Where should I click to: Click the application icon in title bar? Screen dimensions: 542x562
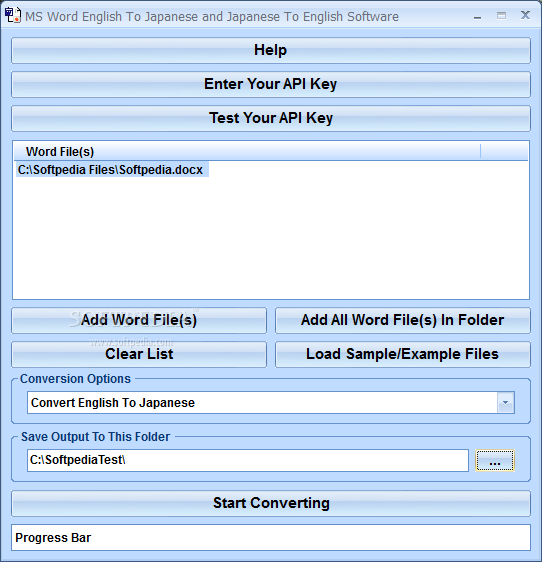pos(13,15)
